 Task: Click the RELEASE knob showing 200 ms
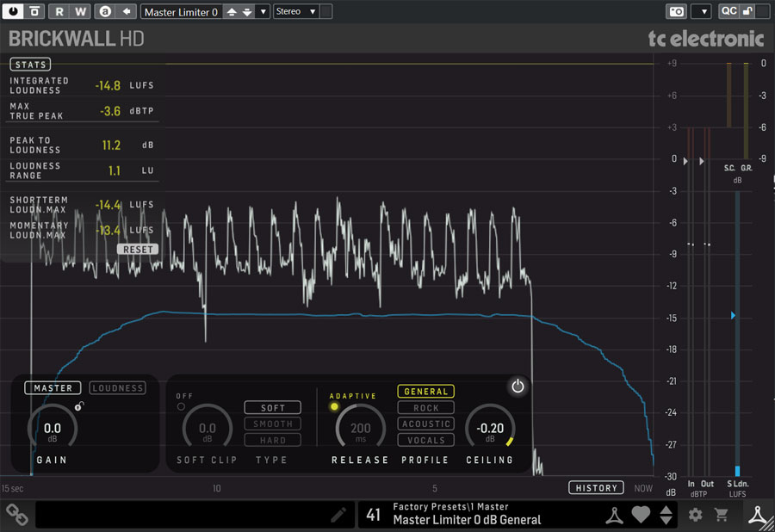click(360, 428)
